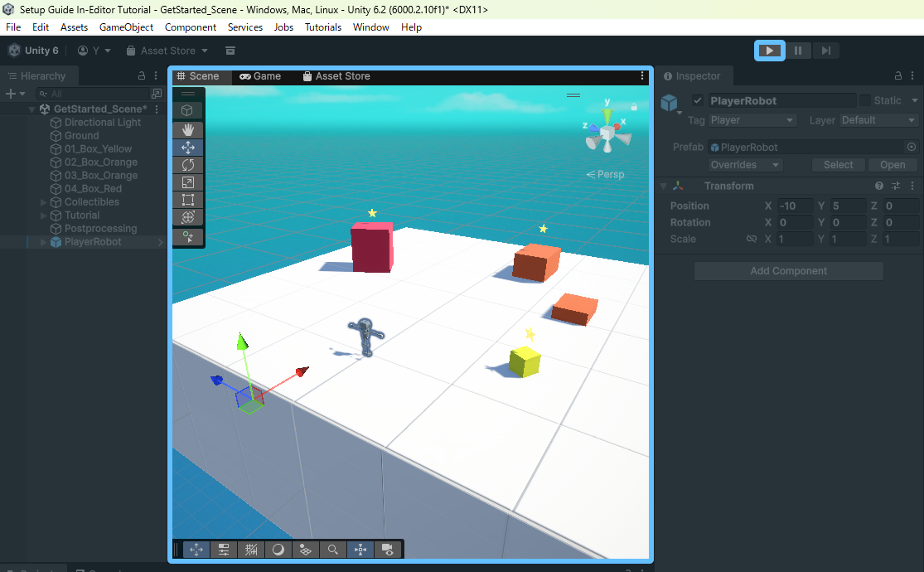
Task: Open the prefab Overrides dropdown
Action: click(745, 165)
